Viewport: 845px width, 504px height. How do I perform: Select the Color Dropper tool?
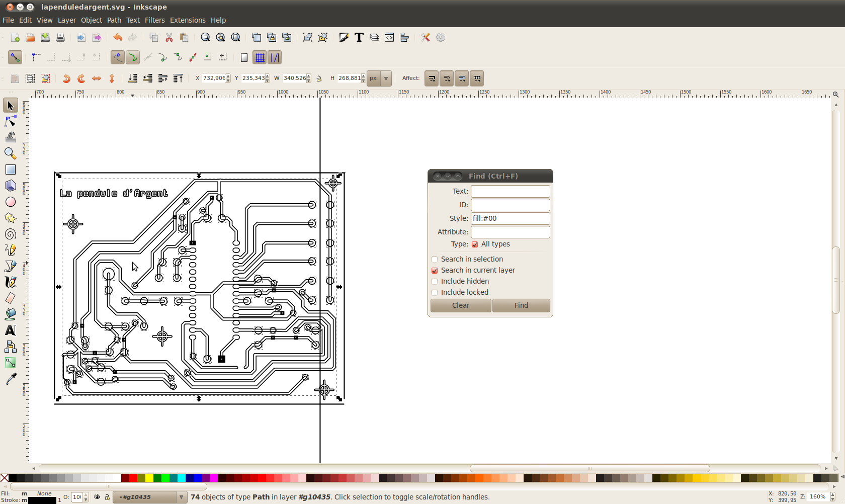tap(10, 379)
